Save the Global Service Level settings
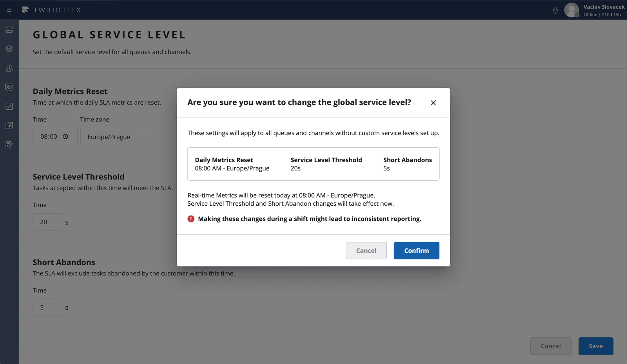 596,346
